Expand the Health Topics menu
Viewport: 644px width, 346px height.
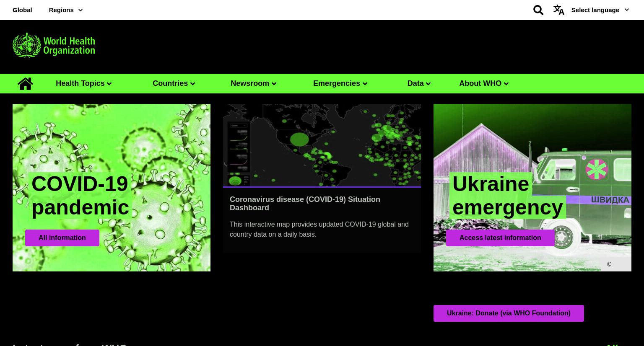coord(83,83)
